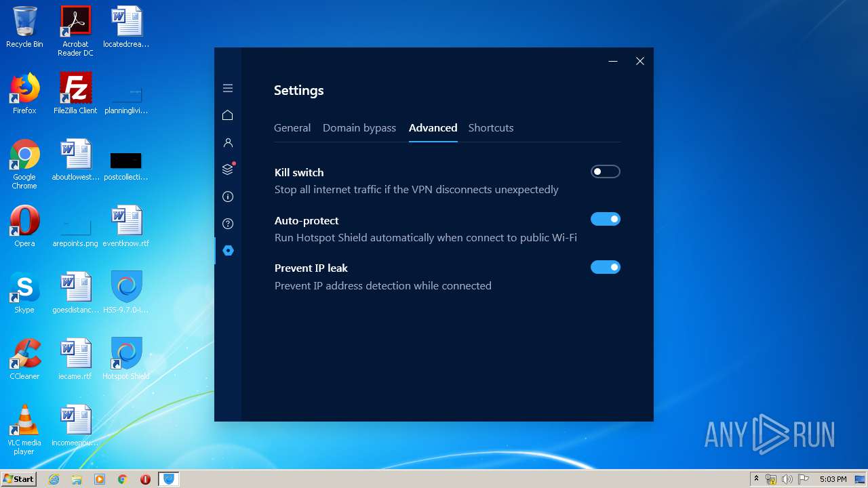Open the network tray icon
Viewport: 868px width, 488px height.
pos(771,479)
